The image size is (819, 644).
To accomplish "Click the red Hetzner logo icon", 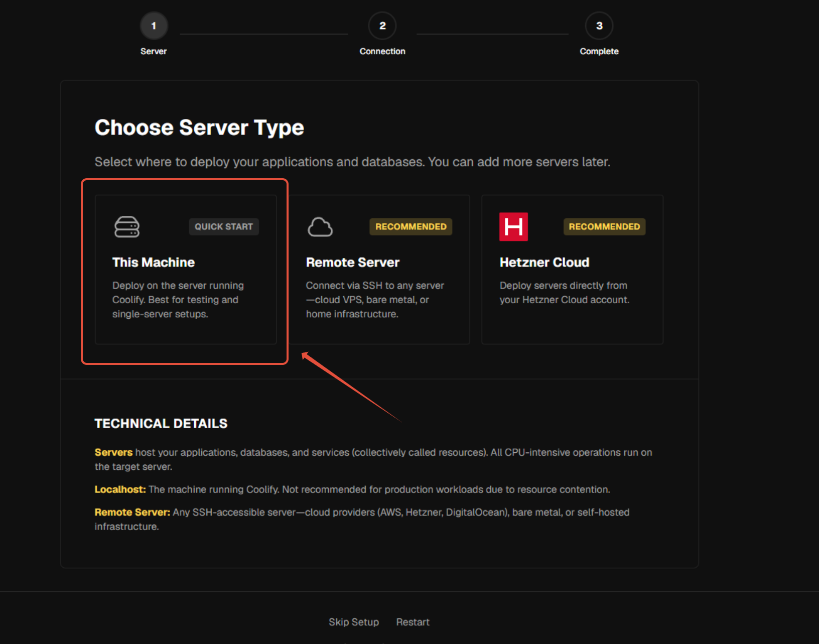I will [x=513, y=227].
